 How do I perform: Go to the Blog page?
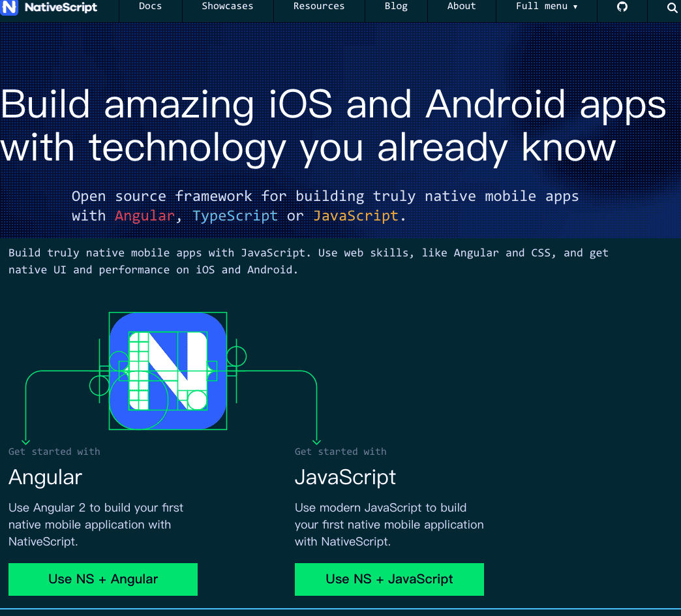tap(396, 7)
